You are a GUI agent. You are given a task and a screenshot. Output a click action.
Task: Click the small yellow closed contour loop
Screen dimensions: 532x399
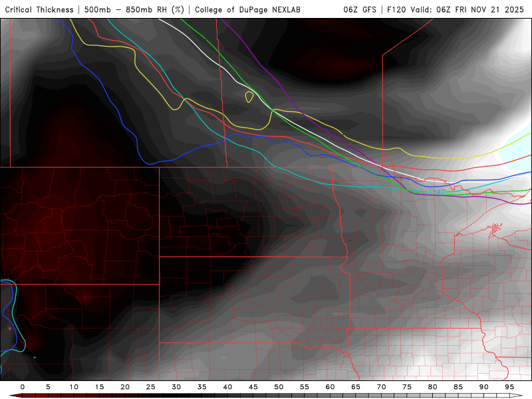click(x=249, y=96)
